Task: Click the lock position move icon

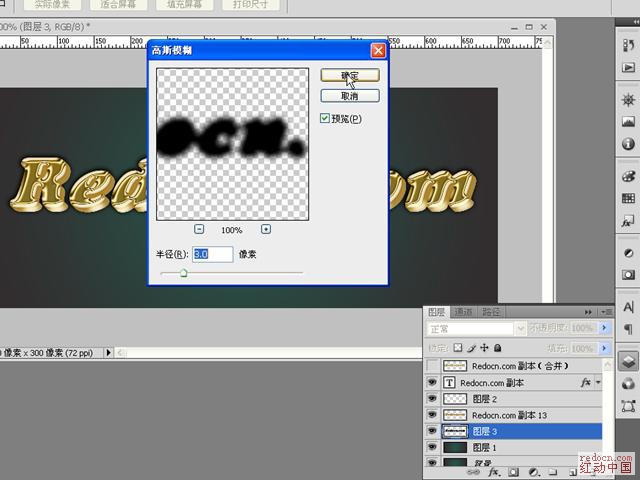Action: (484, 348)
